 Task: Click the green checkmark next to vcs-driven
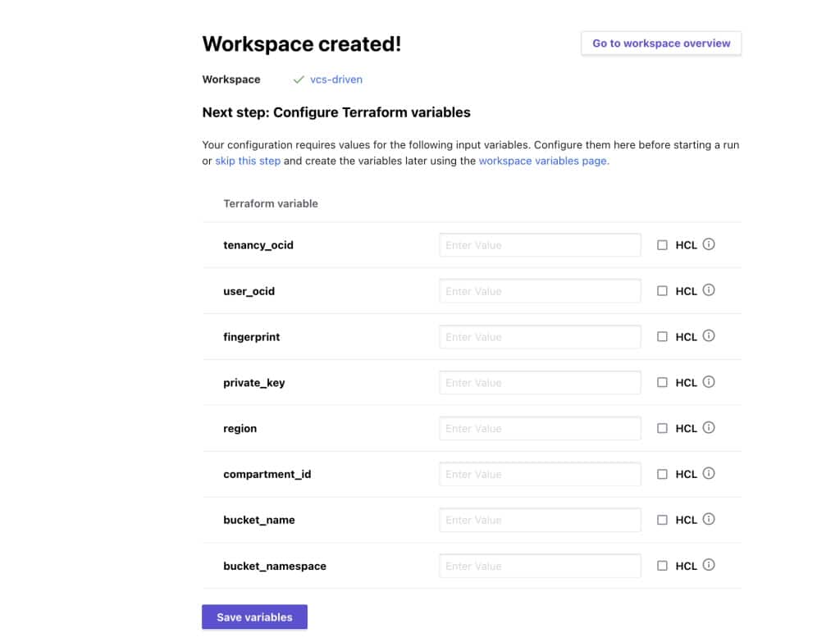coord(299,80)
